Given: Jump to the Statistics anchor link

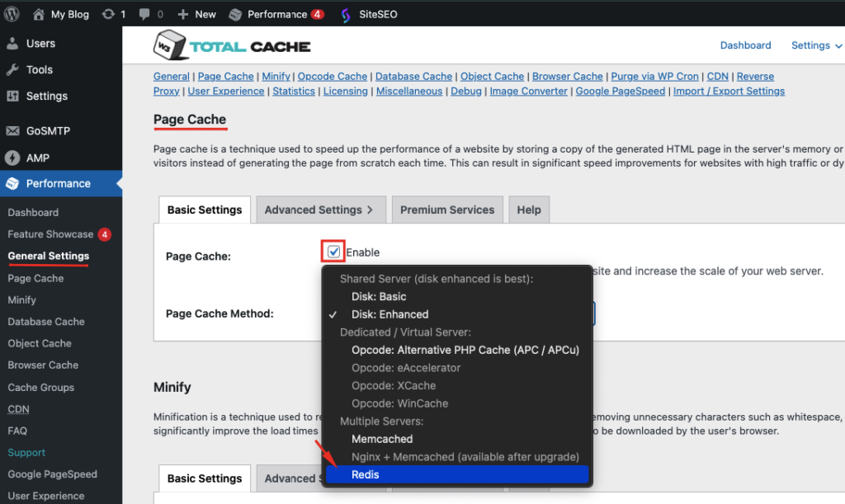Looking at the screenshot, I should pyautogui.click(x=294, y=91).
